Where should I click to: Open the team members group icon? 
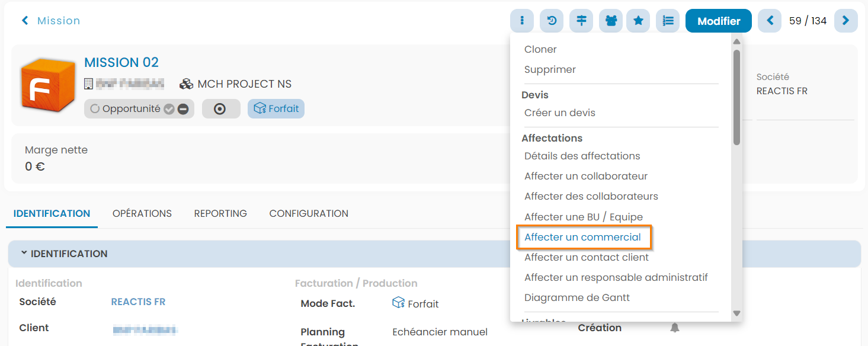611,21
